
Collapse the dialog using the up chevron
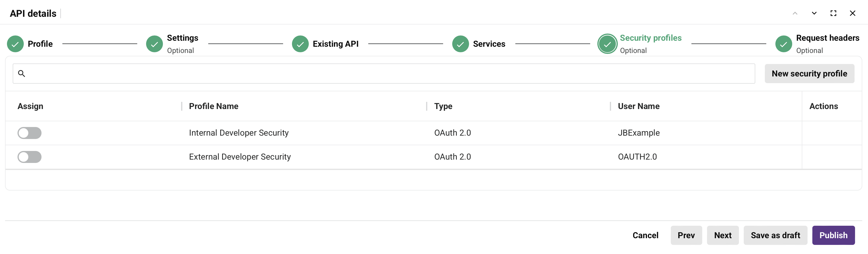click(x=795, y=13)
